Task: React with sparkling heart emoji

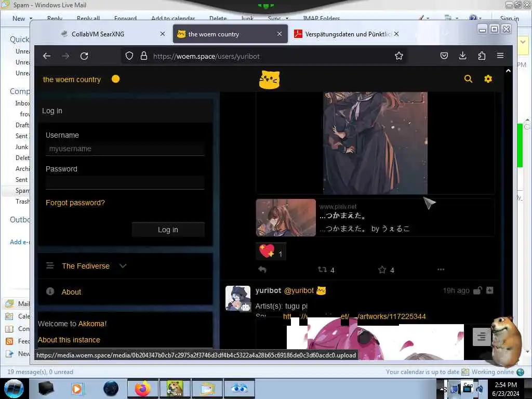Action: 271,252
